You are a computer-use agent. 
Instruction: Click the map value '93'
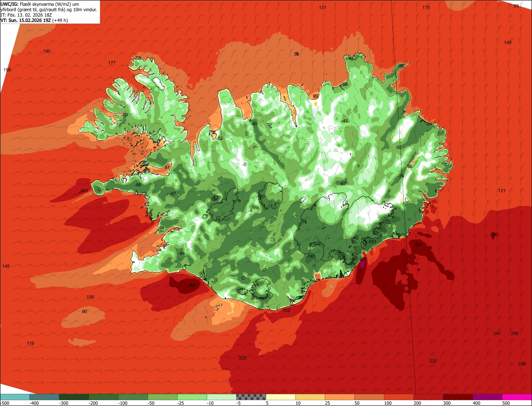click(x=316, y=96)
